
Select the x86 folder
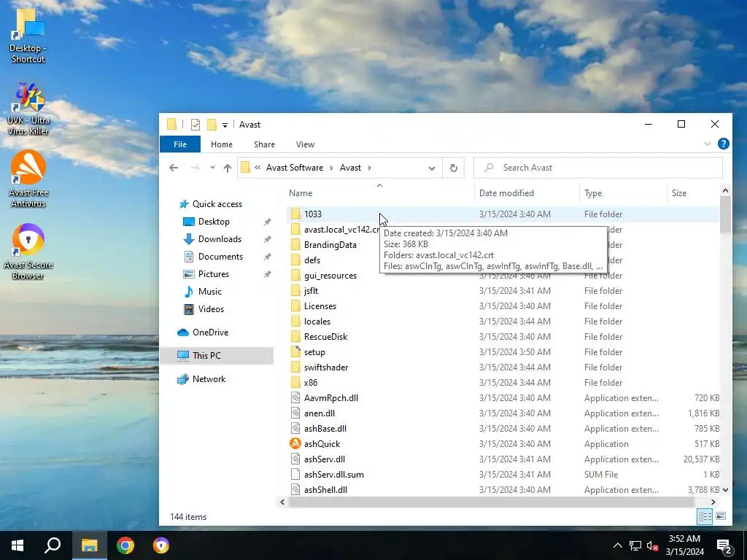pyautogui.click(x=311, y=382)
